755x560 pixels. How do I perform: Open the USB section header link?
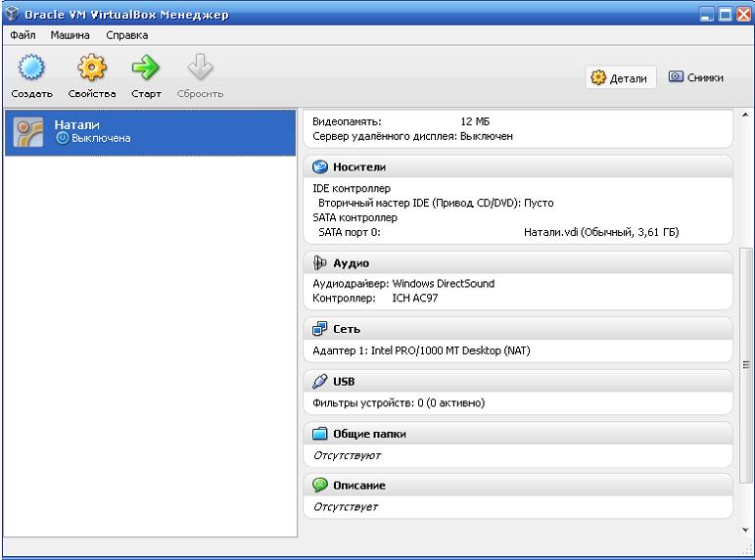coord(344,382)
